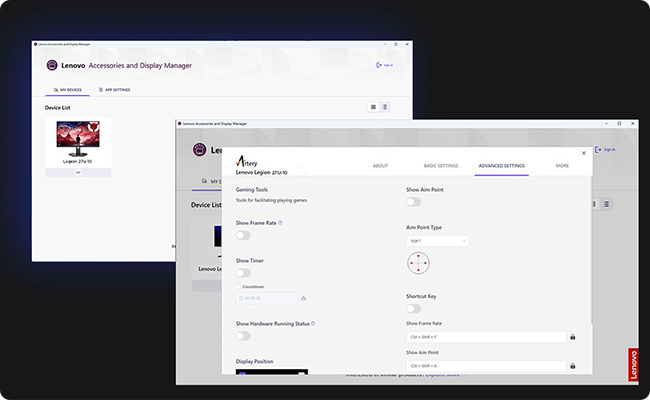
Task: Select the Legion 27u-10 monitor thumbnail
Action: 78,139
